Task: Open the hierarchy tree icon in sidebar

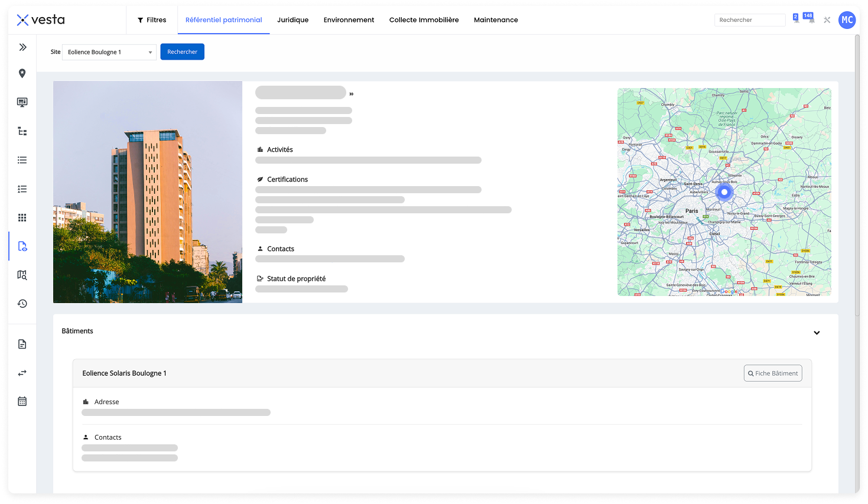Action: coord(22,131)
